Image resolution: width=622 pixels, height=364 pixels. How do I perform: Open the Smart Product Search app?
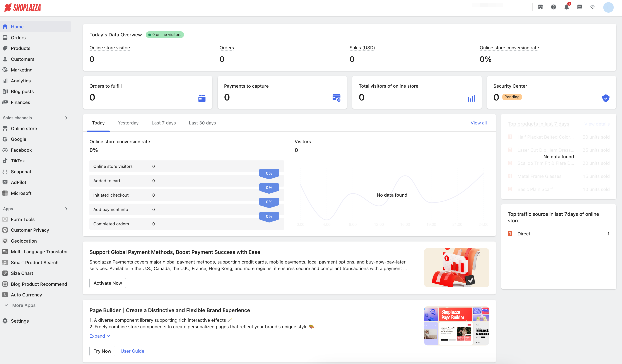[34, 262]
